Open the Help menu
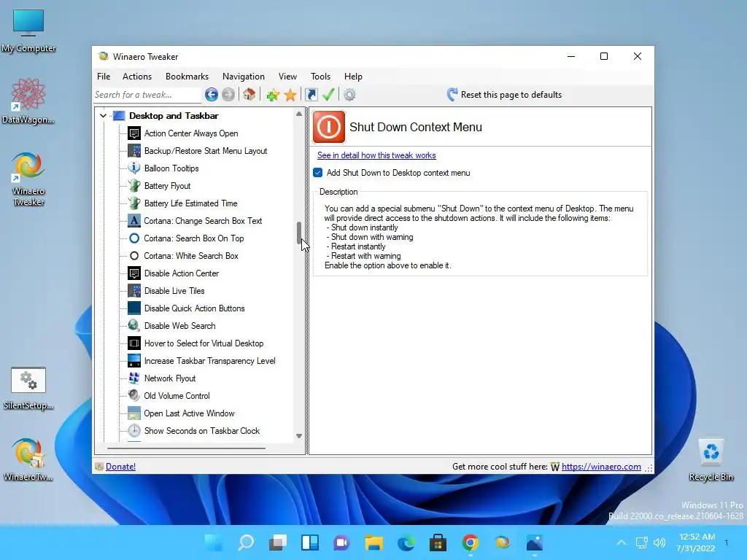Screen dimensions: 747x560 [354, 77]
